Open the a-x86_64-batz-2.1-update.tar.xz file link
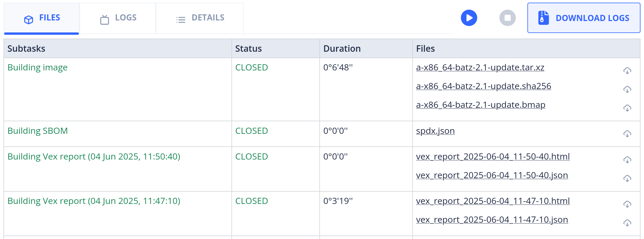This screenshot has width=644, height=239. click(x=480, y=67)
